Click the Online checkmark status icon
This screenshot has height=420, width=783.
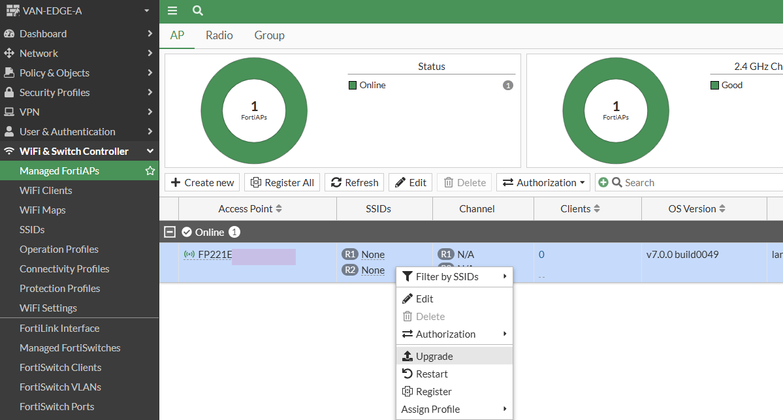(x=187, y=232)
